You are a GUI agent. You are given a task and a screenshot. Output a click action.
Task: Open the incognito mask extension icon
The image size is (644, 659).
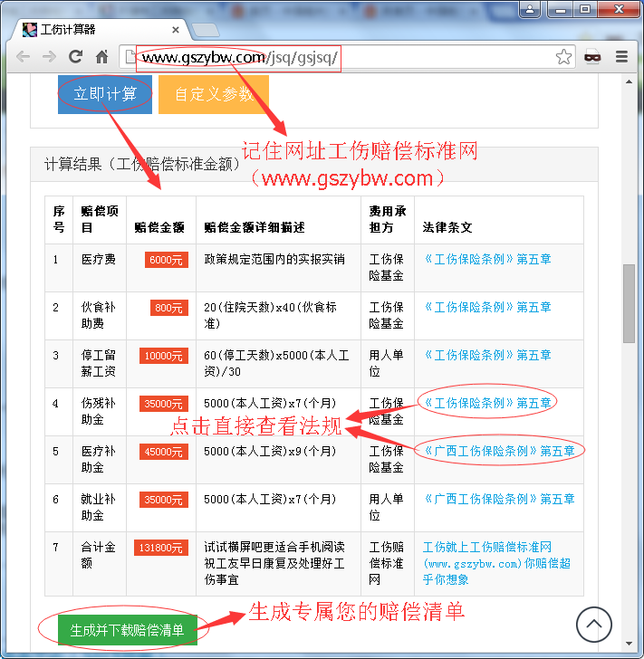click(x=592, y=56)
